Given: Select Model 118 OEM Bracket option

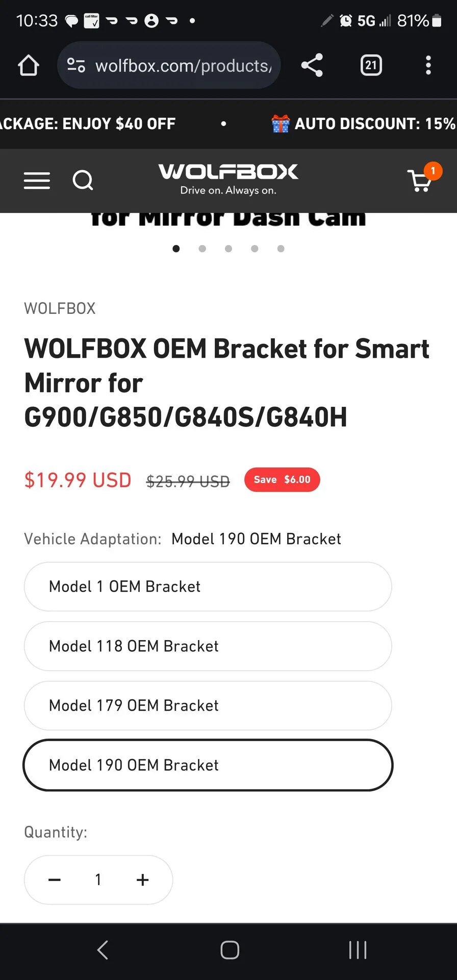Looking at the screenshot, I should pos(208,646).
